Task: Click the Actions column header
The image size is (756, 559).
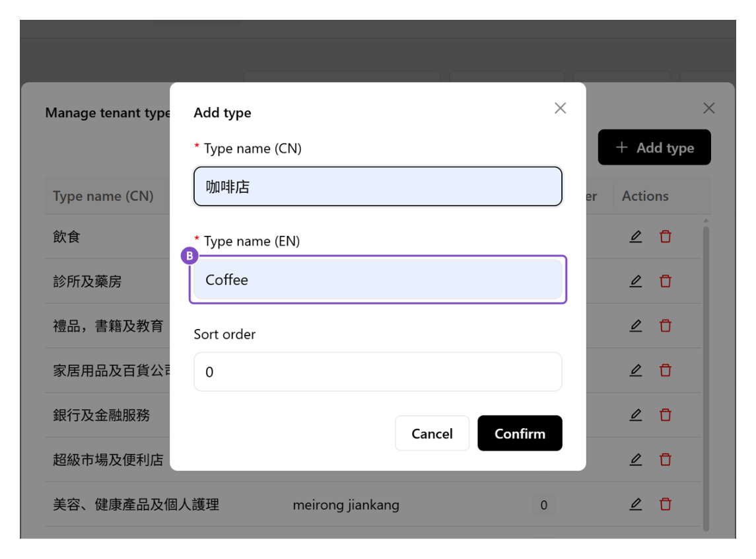Action: point(645,196)
